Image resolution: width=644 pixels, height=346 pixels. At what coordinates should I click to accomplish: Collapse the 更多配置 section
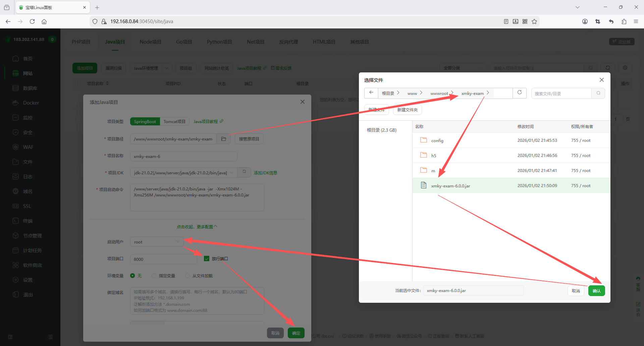[197, 227]
